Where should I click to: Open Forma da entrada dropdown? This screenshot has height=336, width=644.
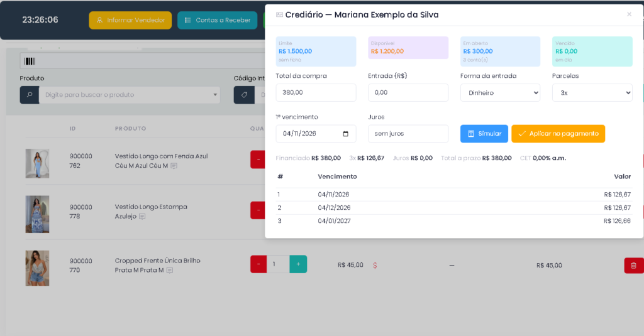500,93
